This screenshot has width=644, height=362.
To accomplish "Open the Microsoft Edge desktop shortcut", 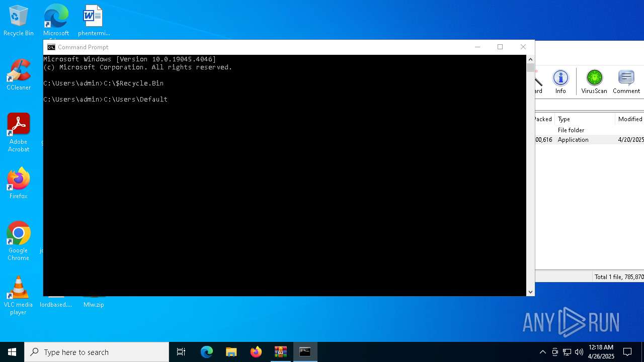I will [x=56, y=21].
